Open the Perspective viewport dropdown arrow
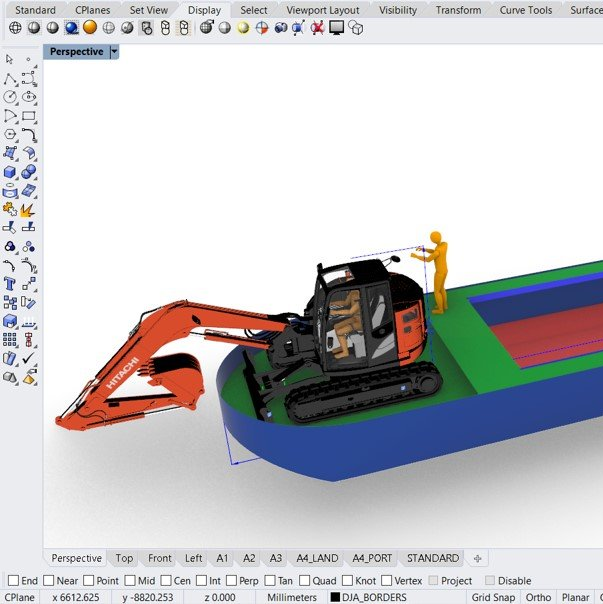 114,51
